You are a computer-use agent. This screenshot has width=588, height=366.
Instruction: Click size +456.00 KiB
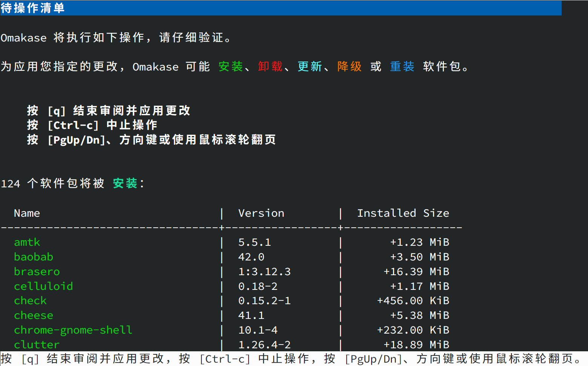tap(413, 301)
